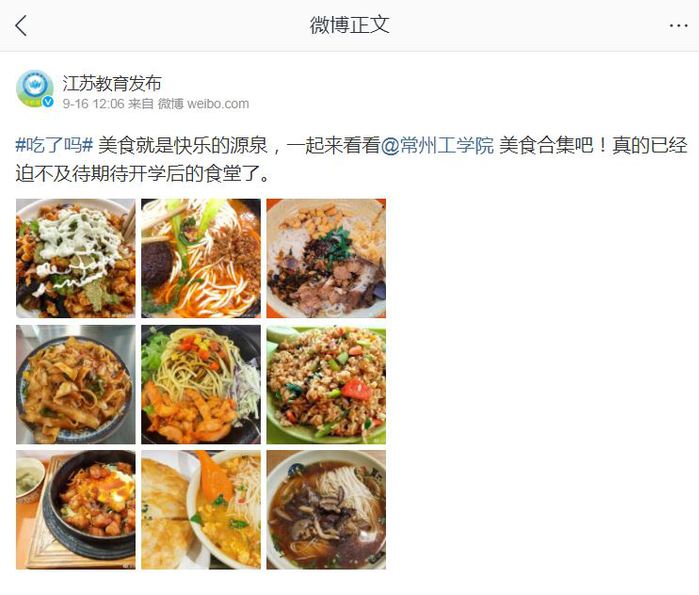
Task: View yellow noodles with shrimp photo
Action: [201, 384]
